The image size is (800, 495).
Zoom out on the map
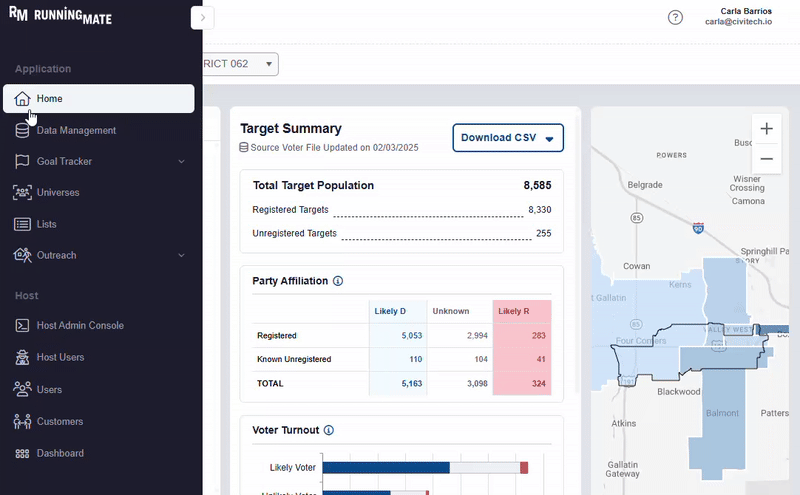pyautogui.click(x=766, y=159)
